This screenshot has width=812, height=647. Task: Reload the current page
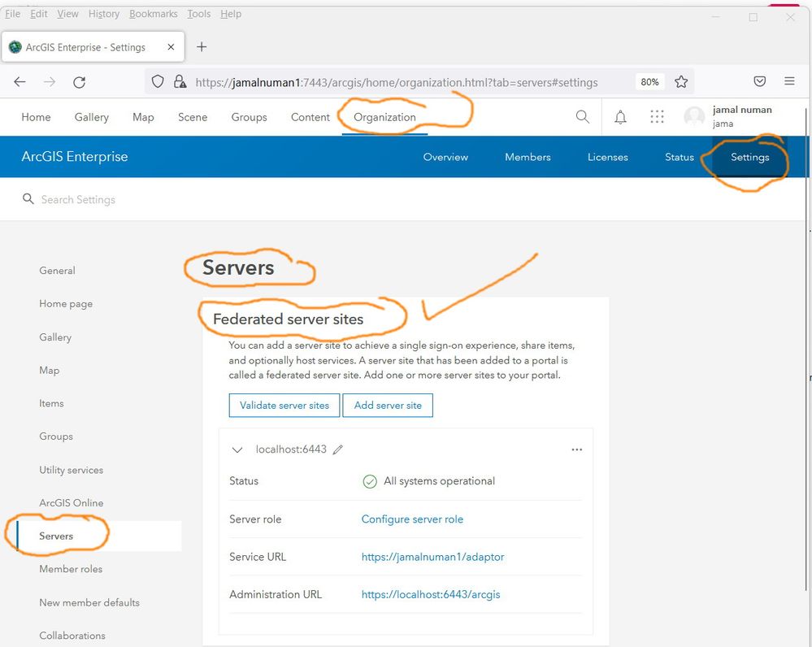79,82
